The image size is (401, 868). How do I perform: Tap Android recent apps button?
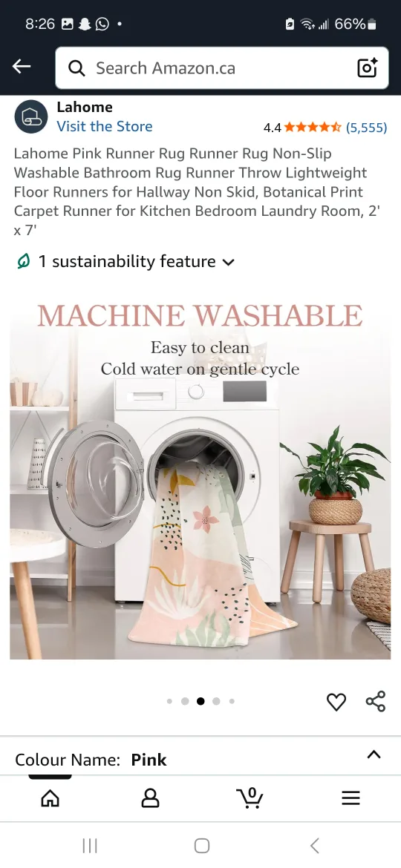[x=90, y=845]
